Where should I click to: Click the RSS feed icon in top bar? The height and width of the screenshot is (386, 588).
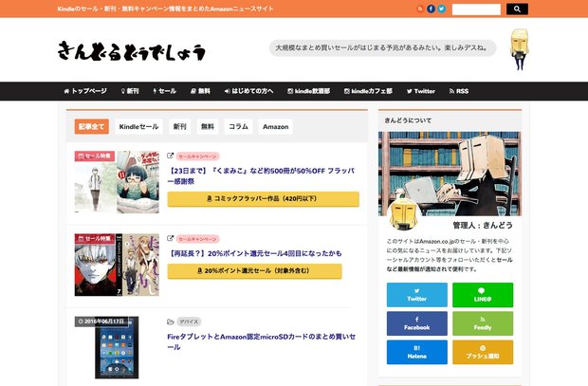(420, 9)
